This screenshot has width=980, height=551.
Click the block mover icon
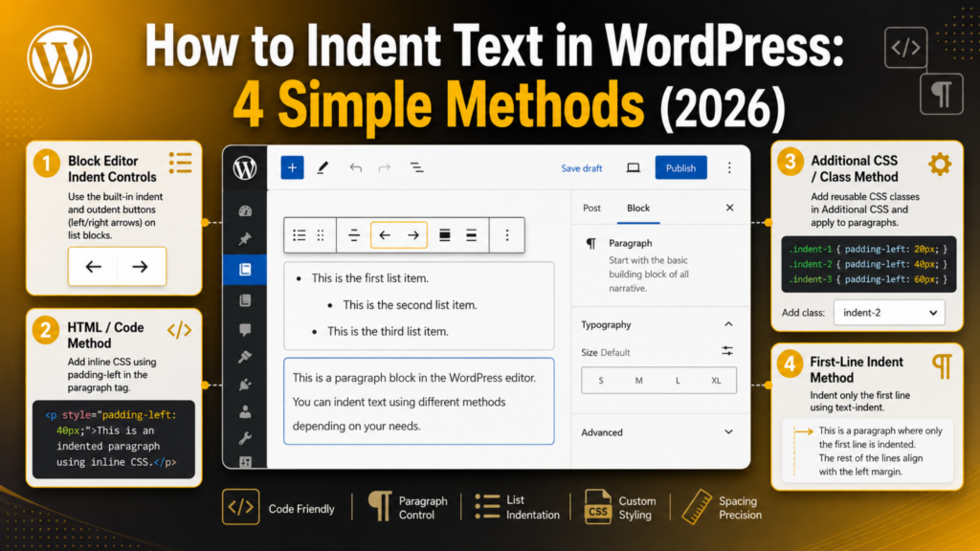(354, 235)
